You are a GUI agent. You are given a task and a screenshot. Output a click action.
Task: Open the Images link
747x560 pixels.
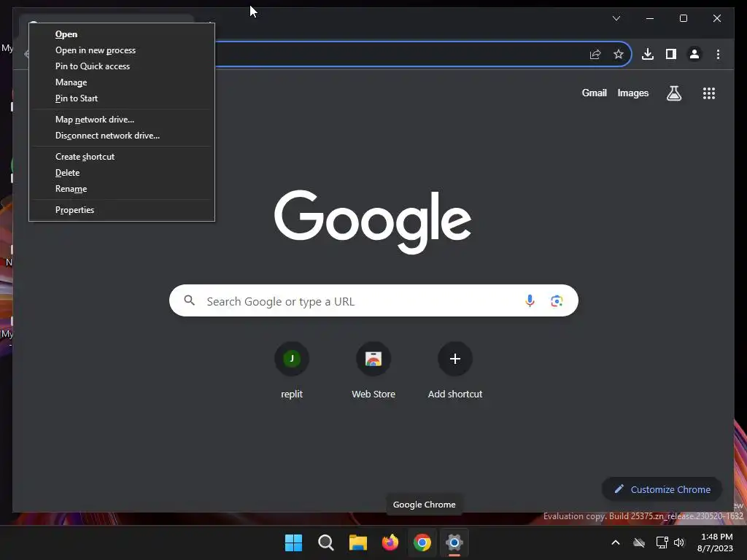[x=632, y=93]
